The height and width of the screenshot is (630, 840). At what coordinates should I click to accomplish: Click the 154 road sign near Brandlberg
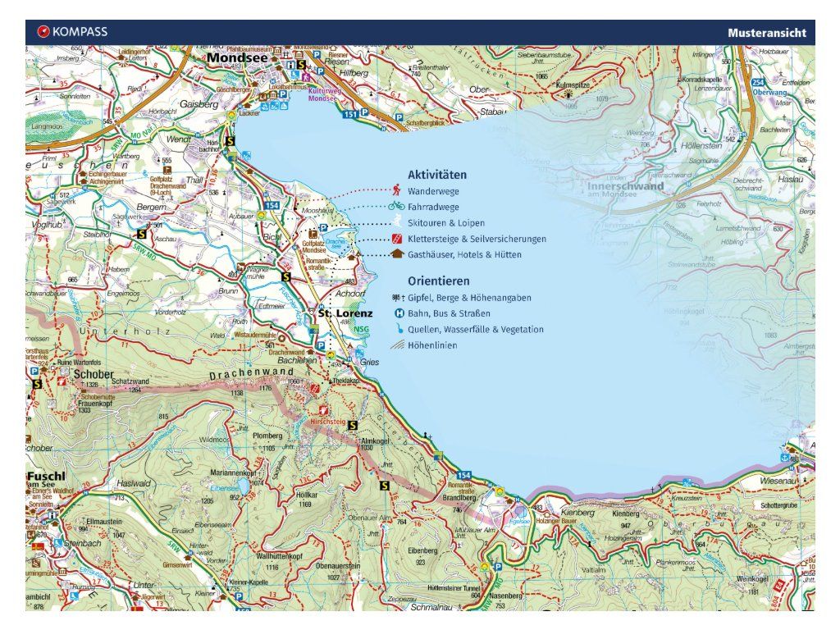(x=463, y=475)
